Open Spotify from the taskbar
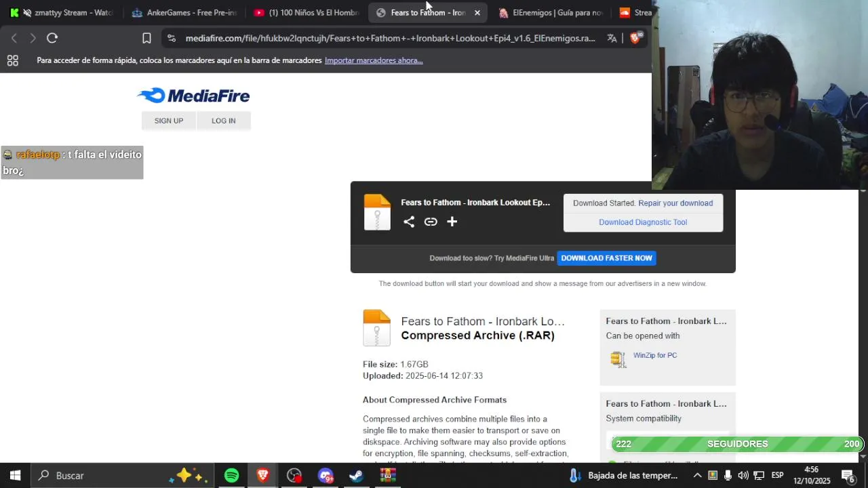The height and width of the screenshot is (488, 868). 232,475
